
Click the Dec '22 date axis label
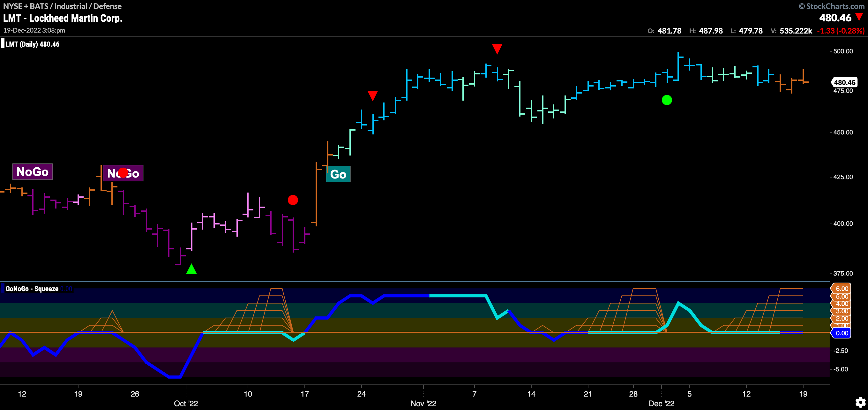(x=662, y=403)
